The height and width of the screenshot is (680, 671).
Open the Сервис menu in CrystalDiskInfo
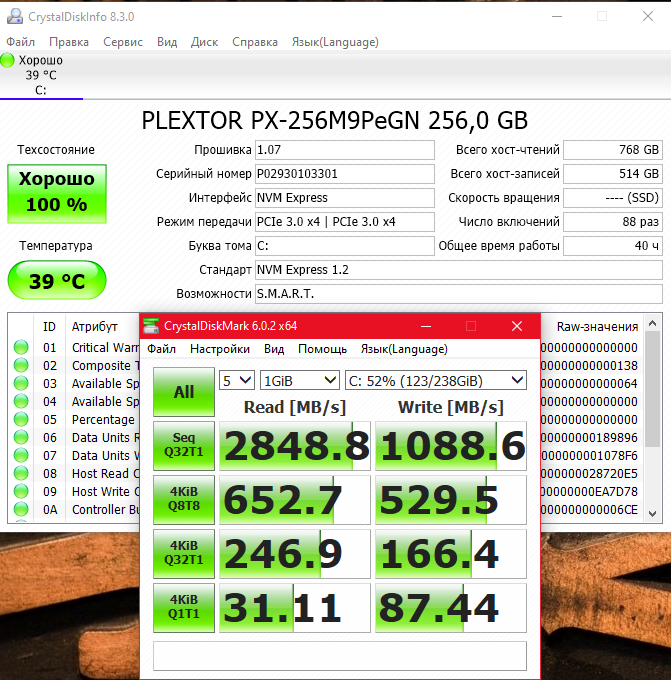(x=123, y=42)
